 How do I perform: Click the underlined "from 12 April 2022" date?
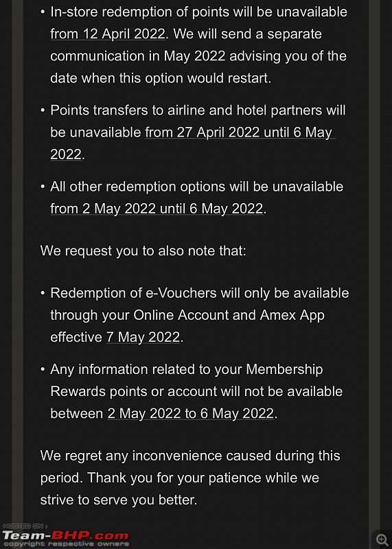[x=108, y=34]
